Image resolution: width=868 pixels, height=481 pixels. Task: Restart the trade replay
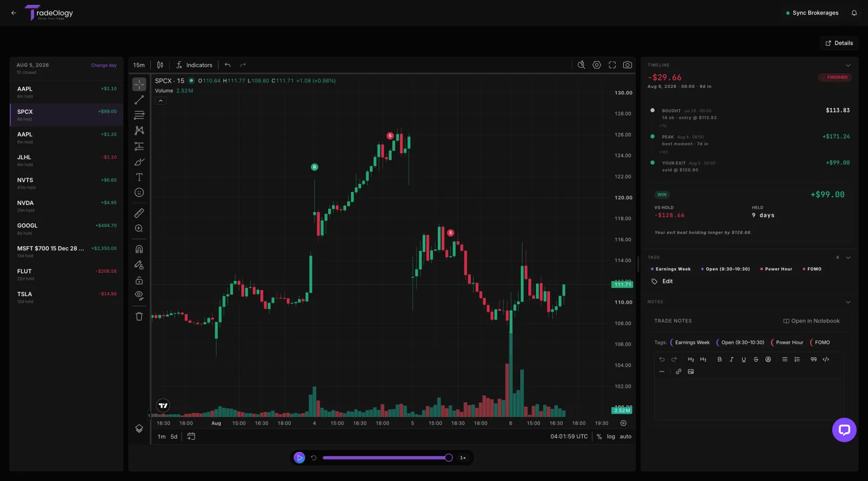point(314,458)
